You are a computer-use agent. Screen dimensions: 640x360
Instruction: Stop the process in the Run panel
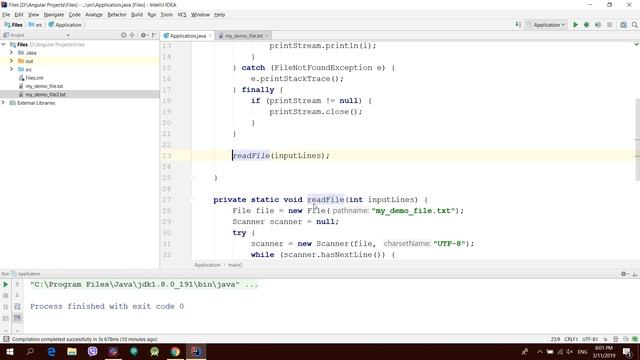[x=6, y=296]
